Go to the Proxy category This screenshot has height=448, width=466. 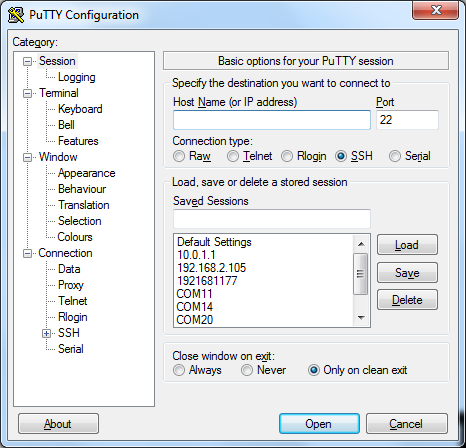pos(71,285)
